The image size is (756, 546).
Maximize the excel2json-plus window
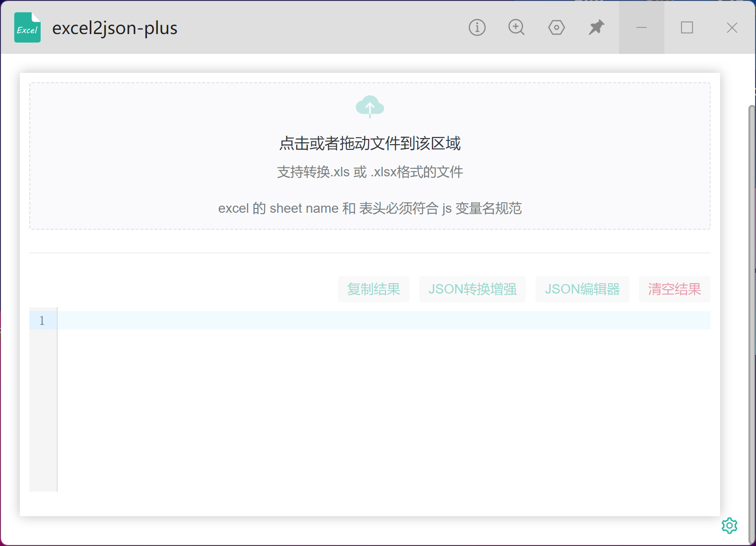click(x=687, y=27)
